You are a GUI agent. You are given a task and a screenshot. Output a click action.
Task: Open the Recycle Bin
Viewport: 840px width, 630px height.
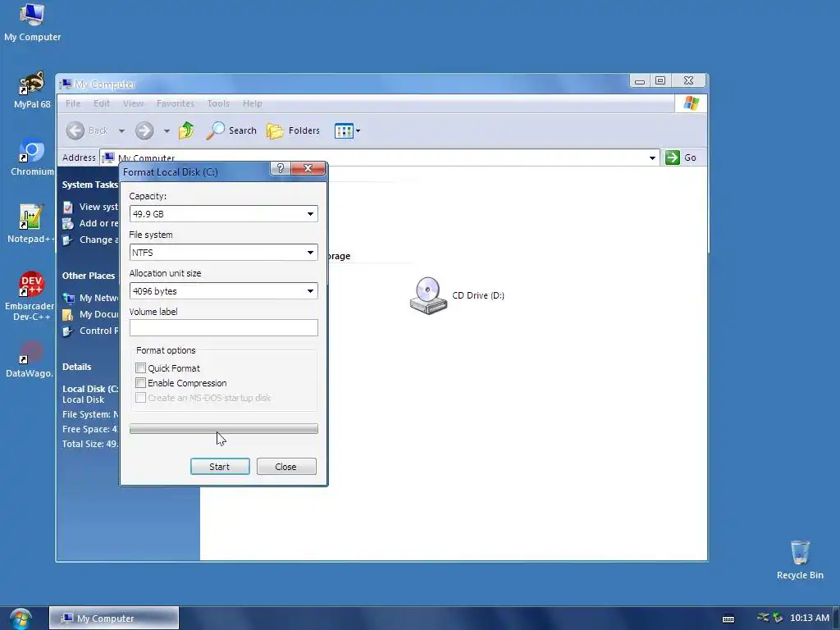click(x=800, y=560)
